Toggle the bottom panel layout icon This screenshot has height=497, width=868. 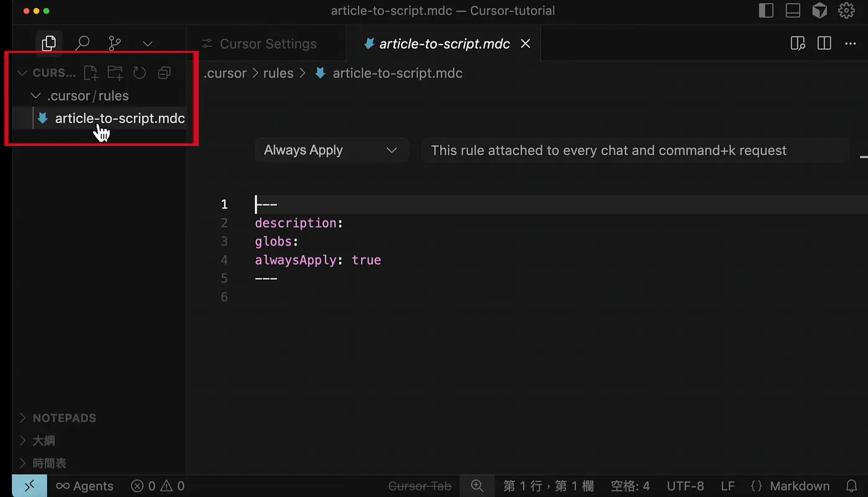[x=793, y=11]
